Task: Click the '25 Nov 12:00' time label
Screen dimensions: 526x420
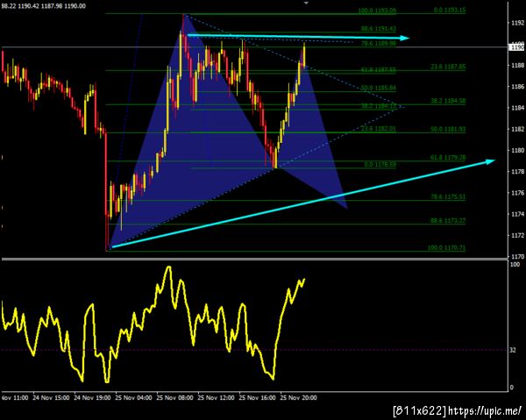Action: [216, 398]
